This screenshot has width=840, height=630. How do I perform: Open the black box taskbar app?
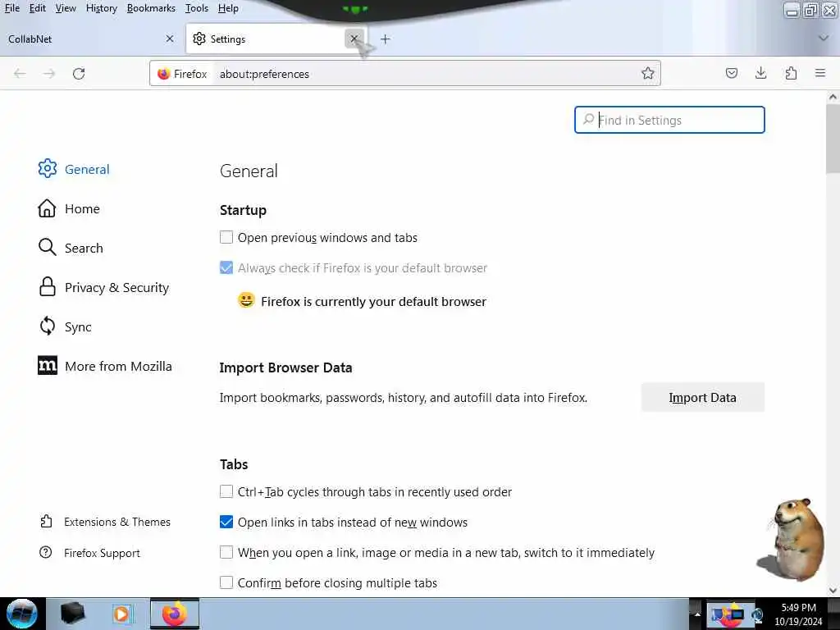72,614
